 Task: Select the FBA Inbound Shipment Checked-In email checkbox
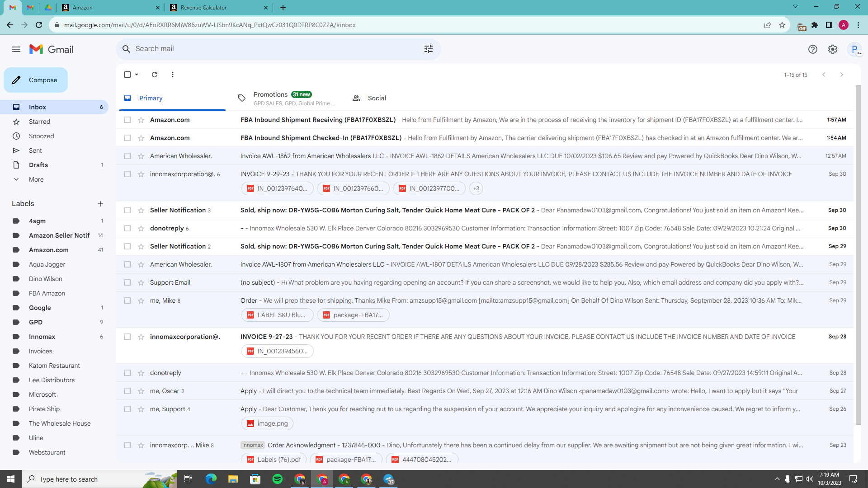(x=127, y=138)
